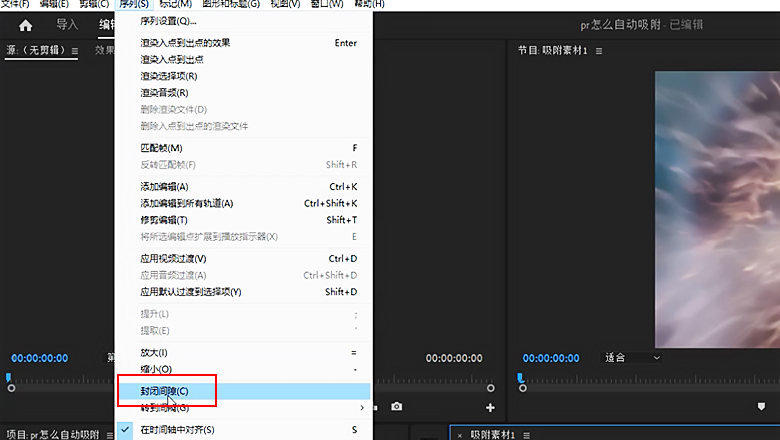Open the 窗口(W) menu

tap(327, 4)
